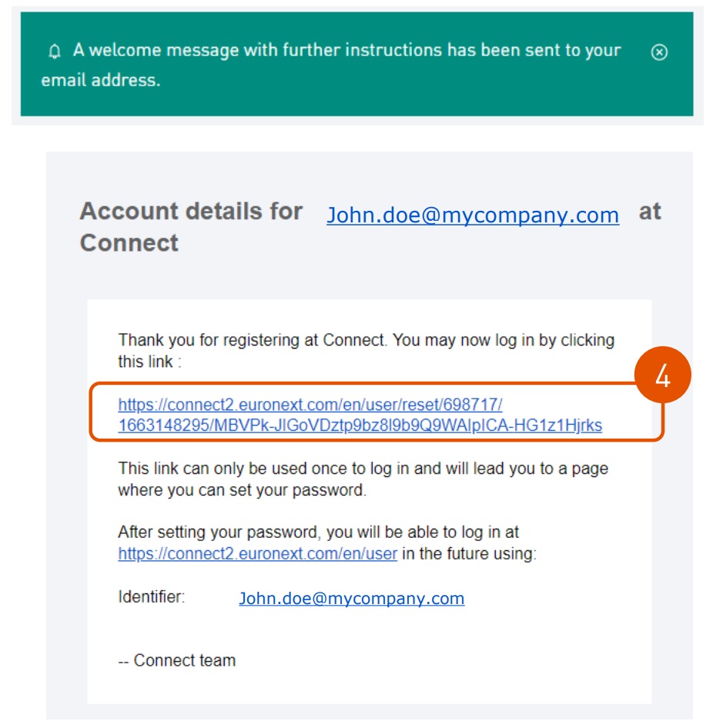Click the 1663148295/MBVPk token line of the link
This screenshot has width=723, height=728.
(x=360, y=425)
